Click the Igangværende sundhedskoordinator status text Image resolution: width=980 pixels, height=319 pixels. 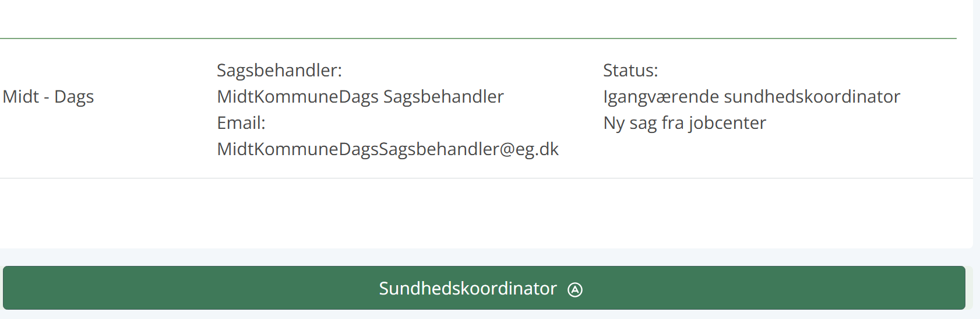tap(752, 97)
